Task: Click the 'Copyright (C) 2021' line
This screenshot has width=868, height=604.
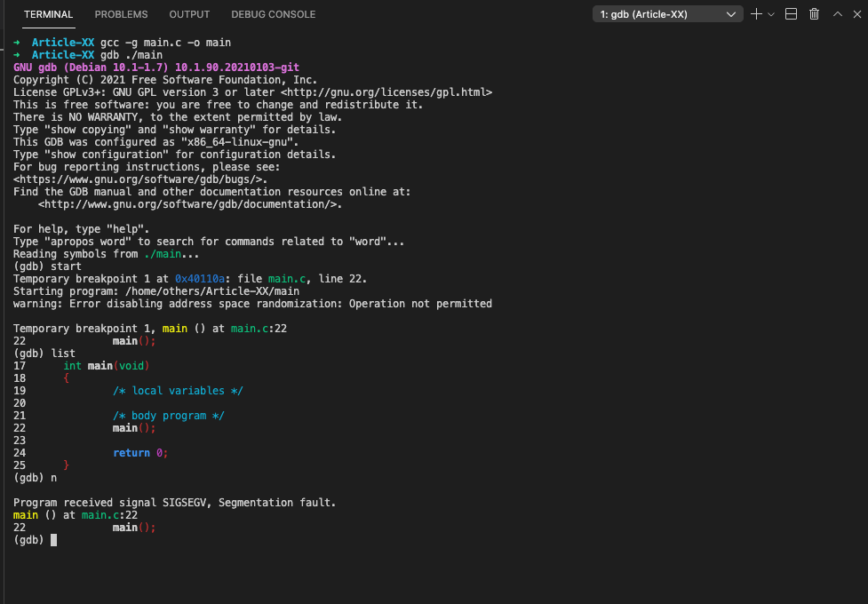Action: pos(165,80)
